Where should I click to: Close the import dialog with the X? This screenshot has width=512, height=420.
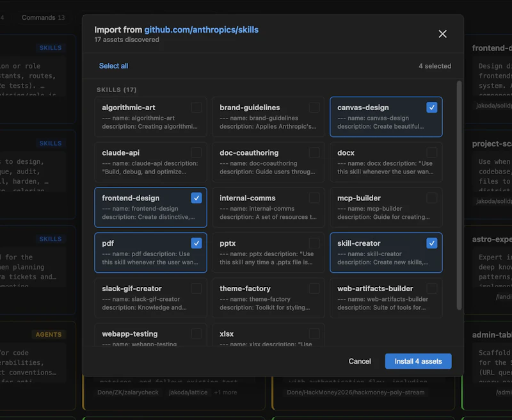click(442, 34)
